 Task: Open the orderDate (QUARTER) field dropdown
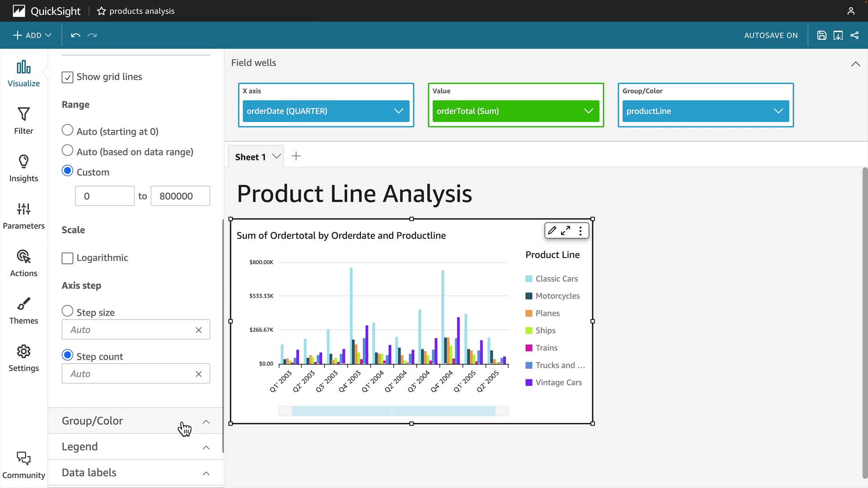click(398, 111)
